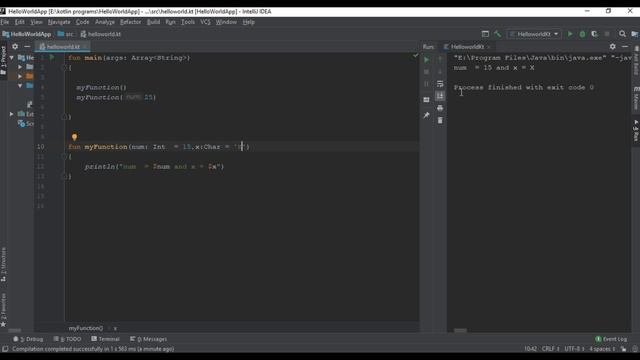The height and width of the screenshot is (360, 640).
Task: Open the Build menu
Action: coord(153,22)
